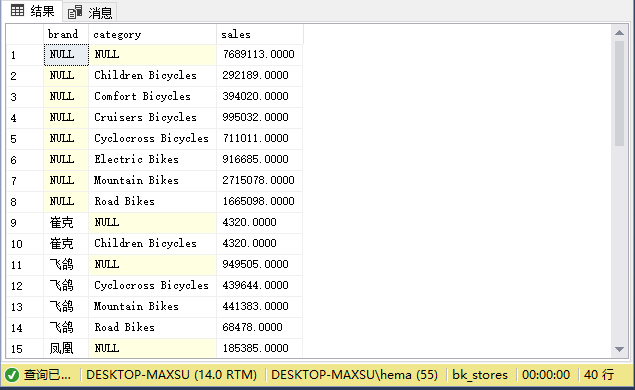This screenshot has width=635, height=390.
Task: Click the NULL category cell in row 1
Action: (x=152, y=55)
